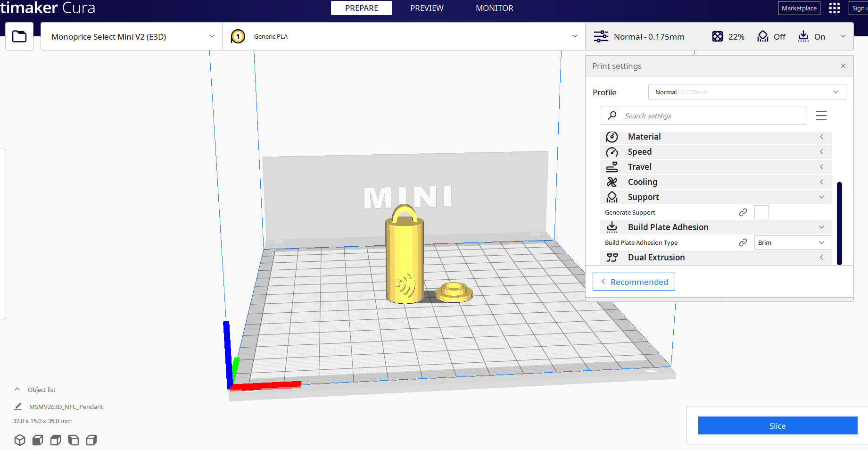This screenshot has height=450, width=868.
Task: Open the Generic PLA material dropdown
Action: pyautogui.click(x=404, y=36)
